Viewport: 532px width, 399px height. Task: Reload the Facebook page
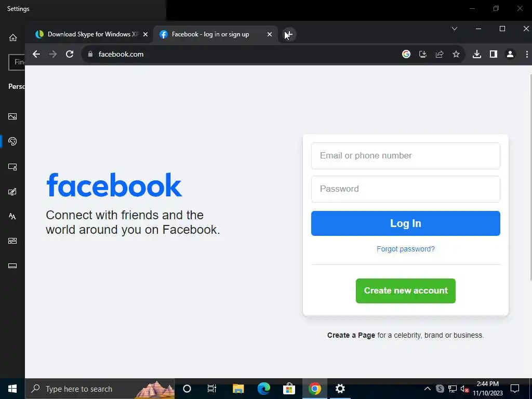[x=70, y=54]
